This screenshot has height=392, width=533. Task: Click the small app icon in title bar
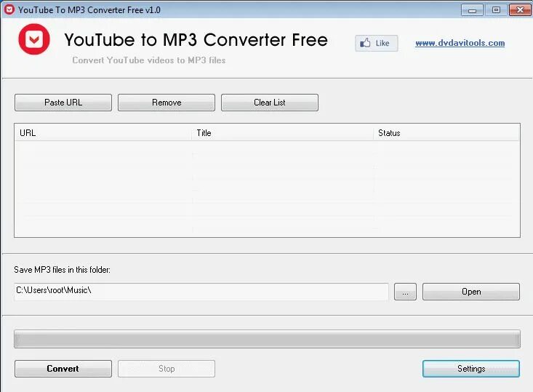click(9, 9)
